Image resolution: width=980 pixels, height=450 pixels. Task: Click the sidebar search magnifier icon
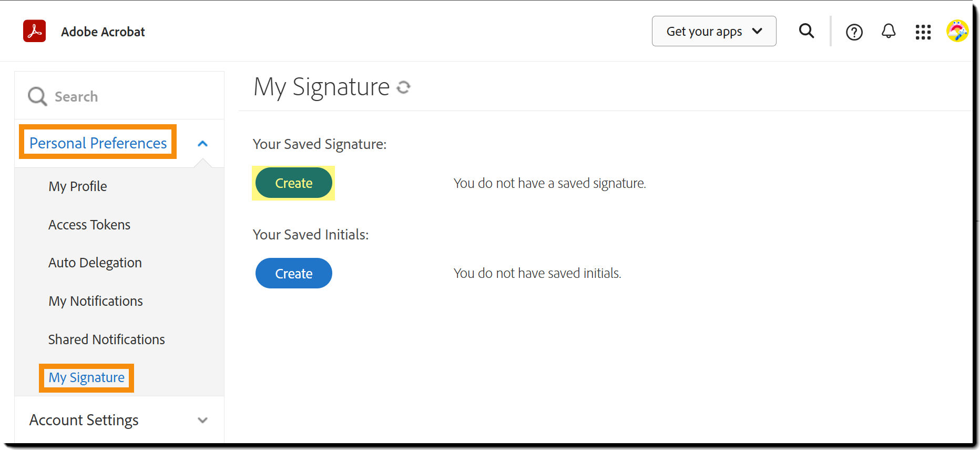(37, 96)
